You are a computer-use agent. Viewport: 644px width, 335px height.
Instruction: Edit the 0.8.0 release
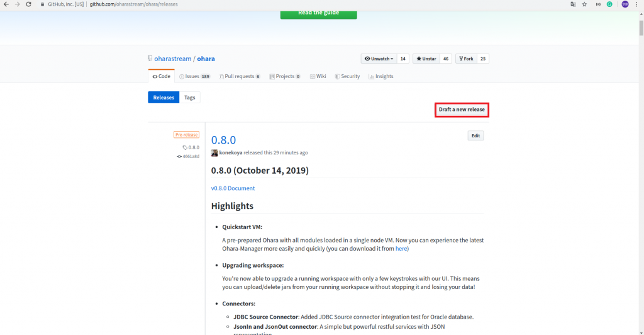pyautogui.click(x=475, y=135)
